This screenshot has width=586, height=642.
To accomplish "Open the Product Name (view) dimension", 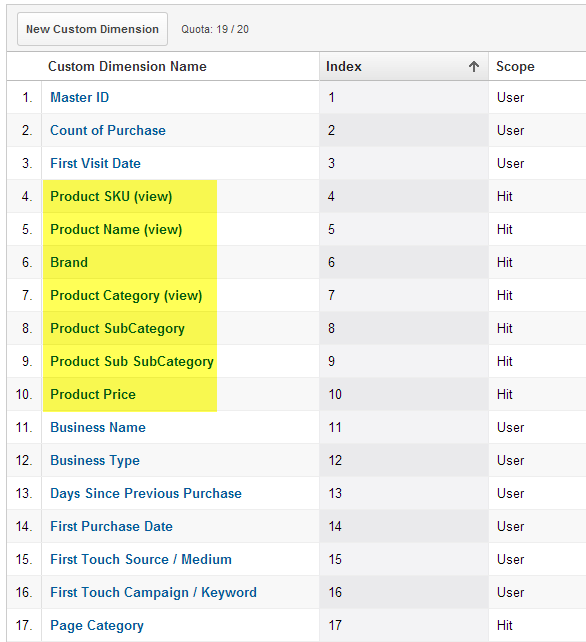I will coord(116,229).
